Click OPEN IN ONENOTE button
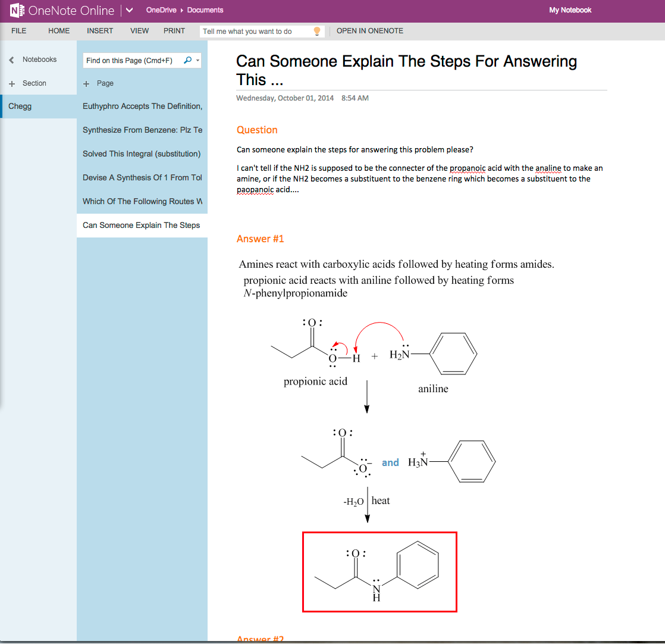Screen dimensions: 665x644 [x=370, y=31]
